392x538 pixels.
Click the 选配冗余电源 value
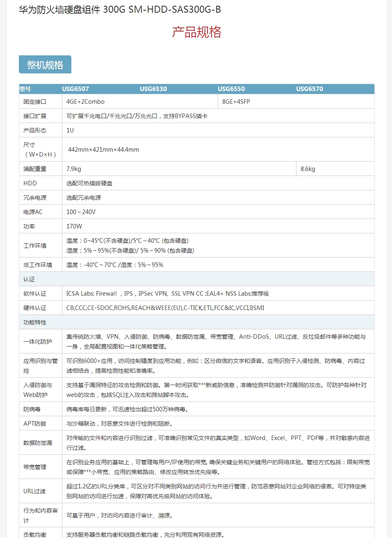coord(84,198)
